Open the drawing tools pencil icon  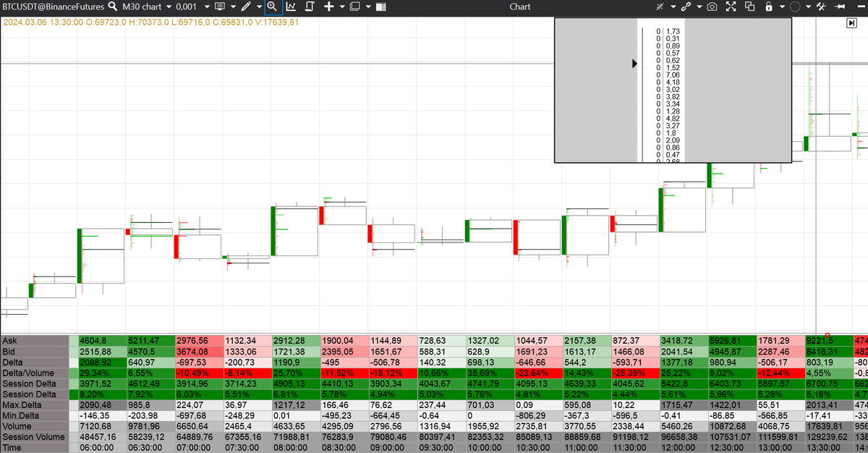click(245, 7)
